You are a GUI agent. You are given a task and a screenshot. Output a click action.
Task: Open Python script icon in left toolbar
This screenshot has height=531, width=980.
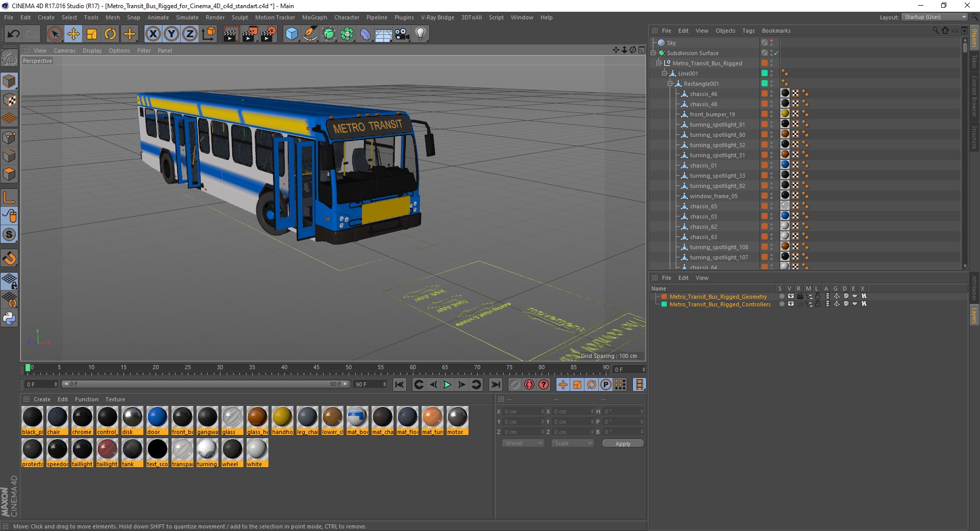(x=9, y=319)
